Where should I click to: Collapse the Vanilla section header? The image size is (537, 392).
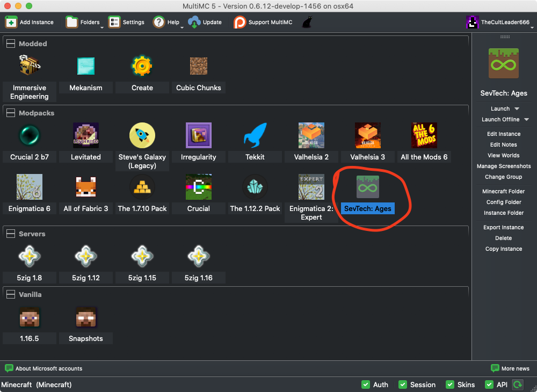point(11,294)
